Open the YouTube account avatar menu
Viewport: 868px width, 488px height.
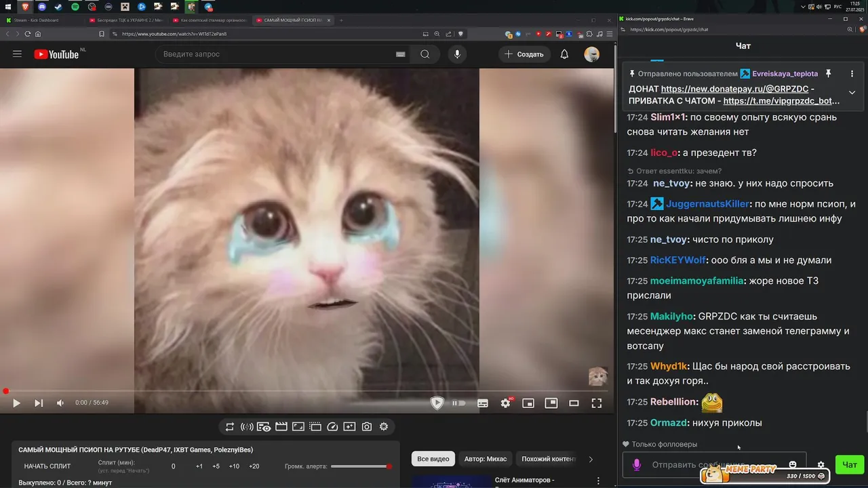[x=592, y=54]
